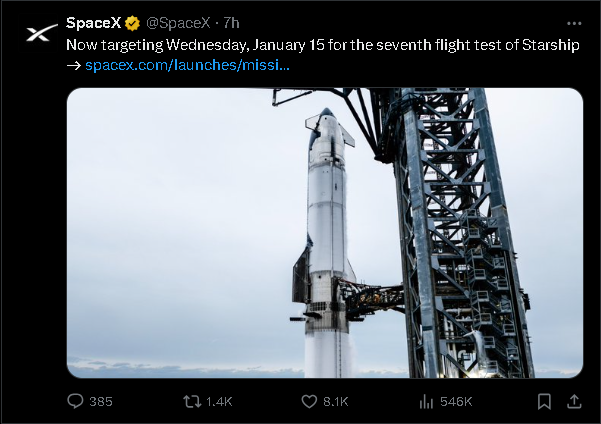Reply using the speech bubble icon
This screenshot has height=424, width=601.
pos(75,401)
